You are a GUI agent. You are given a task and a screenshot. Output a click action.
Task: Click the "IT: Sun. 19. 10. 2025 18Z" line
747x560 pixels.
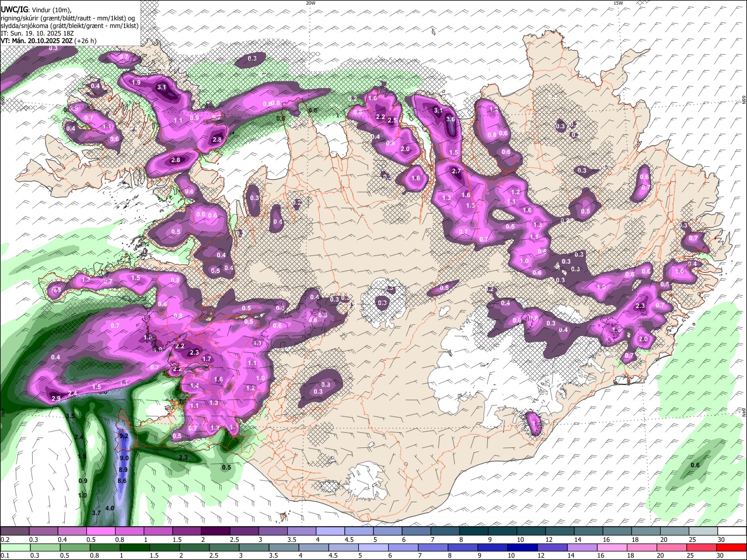[37, 33]
